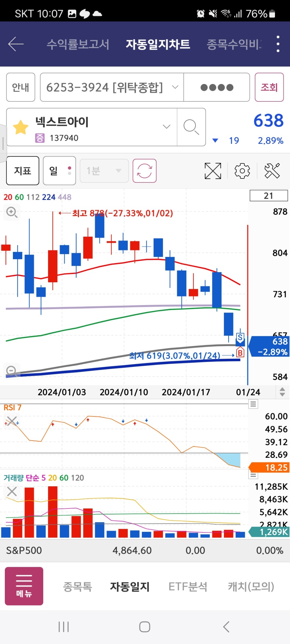This screenshot has width=290, height=644.
Task: Tap the 거래량 단순 indicator label
Action: 21,478
